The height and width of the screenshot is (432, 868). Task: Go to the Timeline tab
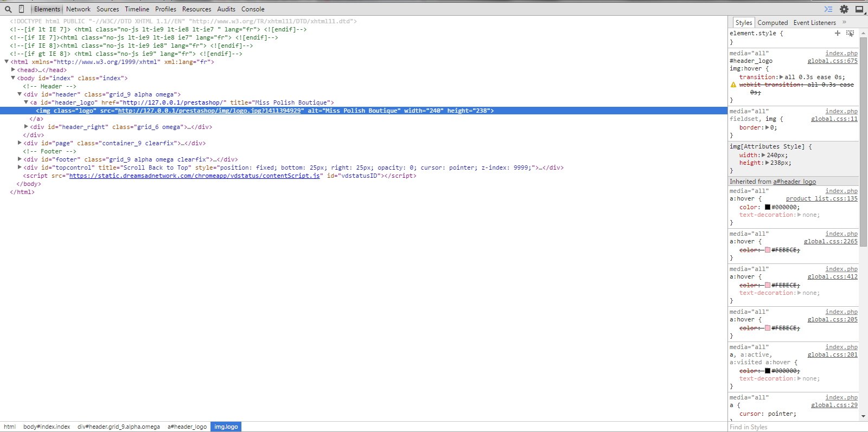pyautogui.click(x=137, y=9)
